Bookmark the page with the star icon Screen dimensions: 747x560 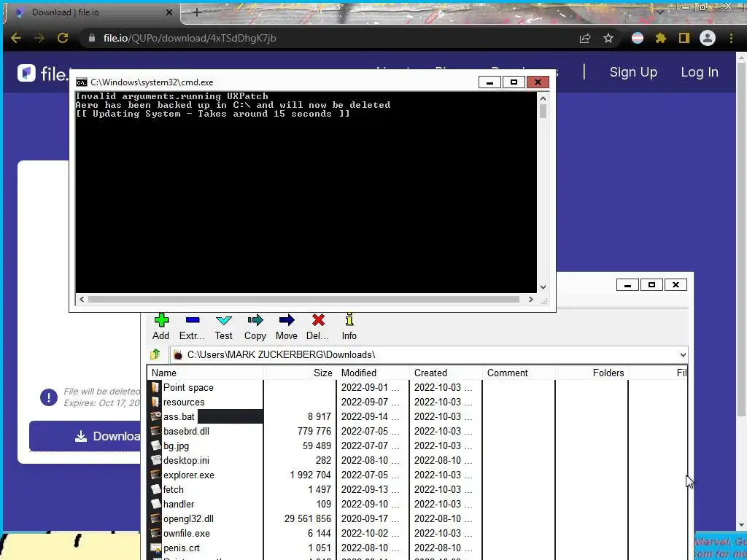(608, 38)
